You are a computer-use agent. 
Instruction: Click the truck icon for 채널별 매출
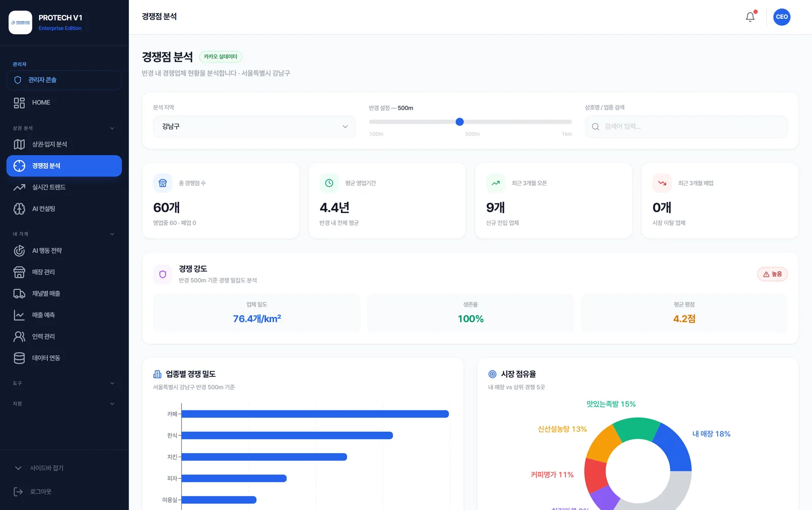coord(19,294)
